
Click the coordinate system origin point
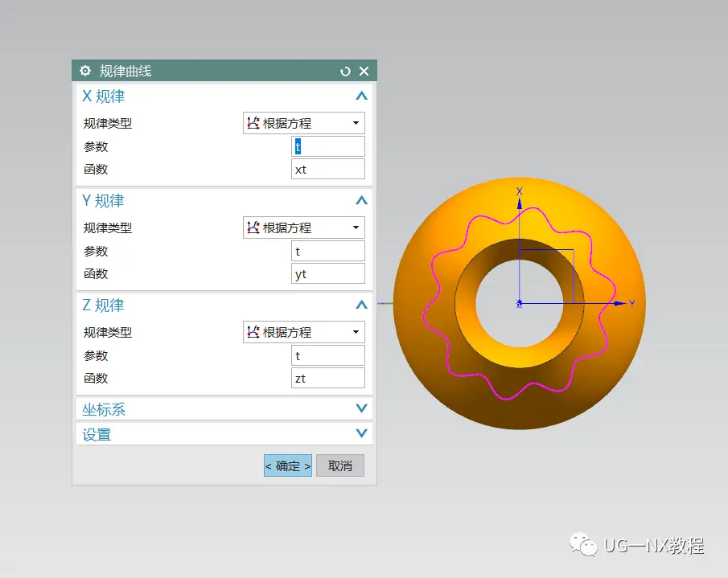(x=520, y=304)
